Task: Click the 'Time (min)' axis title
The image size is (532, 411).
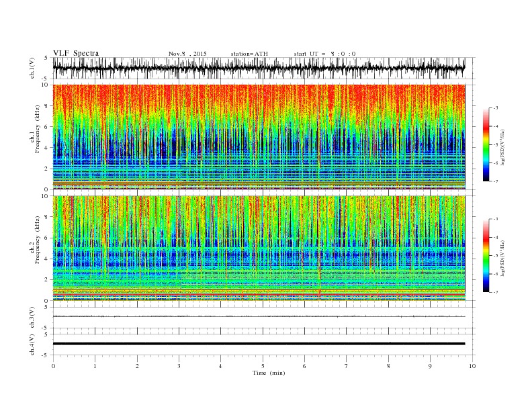Action: pos(269,373)
